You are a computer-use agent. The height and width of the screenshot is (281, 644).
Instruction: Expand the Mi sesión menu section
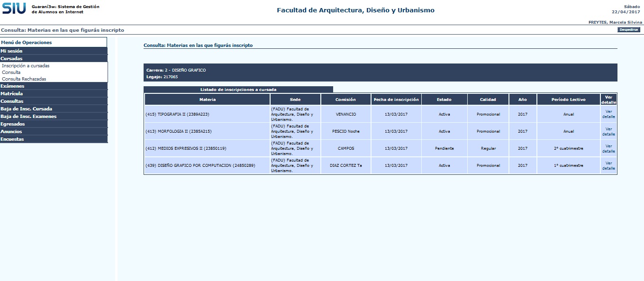54,51
